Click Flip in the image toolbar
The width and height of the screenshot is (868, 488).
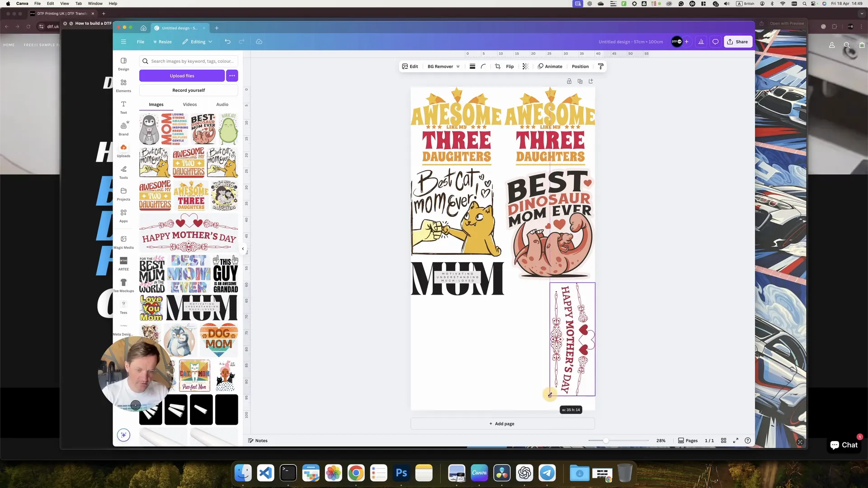pos(509,66)
